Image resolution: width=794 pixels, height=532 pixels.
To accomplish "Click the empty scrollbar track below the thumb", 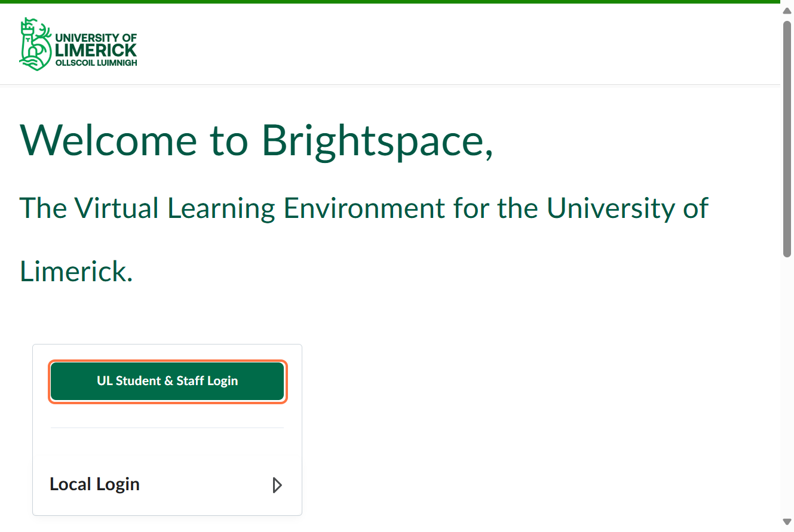I will pyautogui.click(x=787, y=388).
